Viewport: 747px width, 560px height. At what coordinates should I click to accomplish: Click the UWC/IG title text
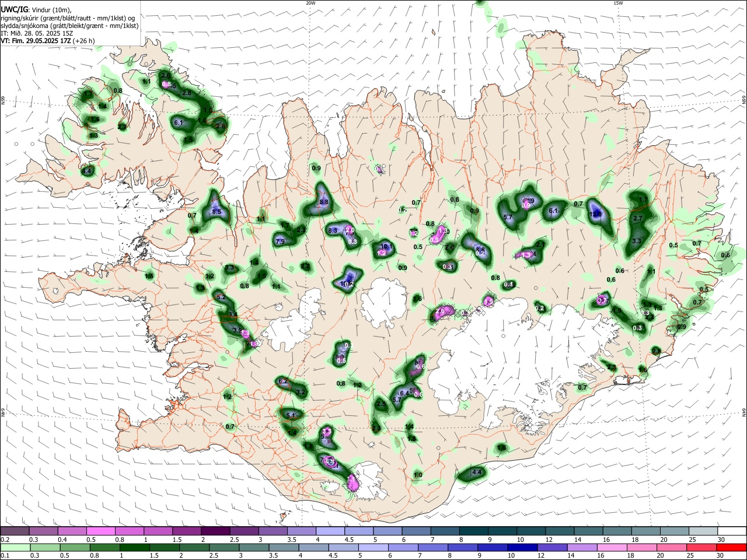coord(14,9)
